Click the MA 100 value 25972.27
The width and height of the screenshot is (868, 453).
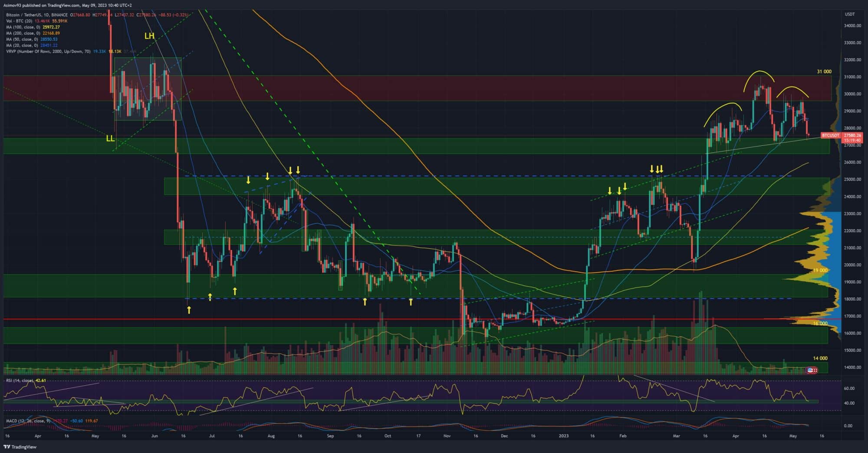(51, 27)
